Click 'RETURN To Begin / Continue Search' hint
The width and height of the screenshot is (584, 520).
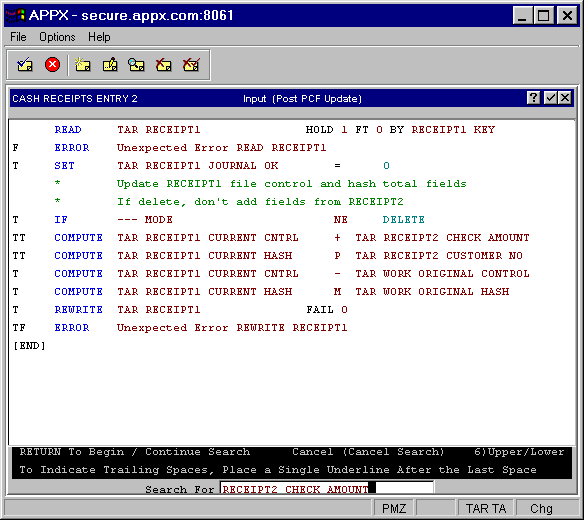click(x=134, y=452)
